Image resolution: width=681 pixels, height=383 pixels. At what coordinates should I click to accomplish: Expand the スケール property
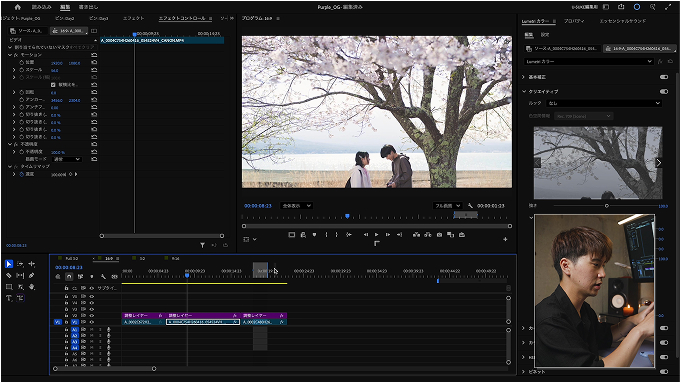14,70
